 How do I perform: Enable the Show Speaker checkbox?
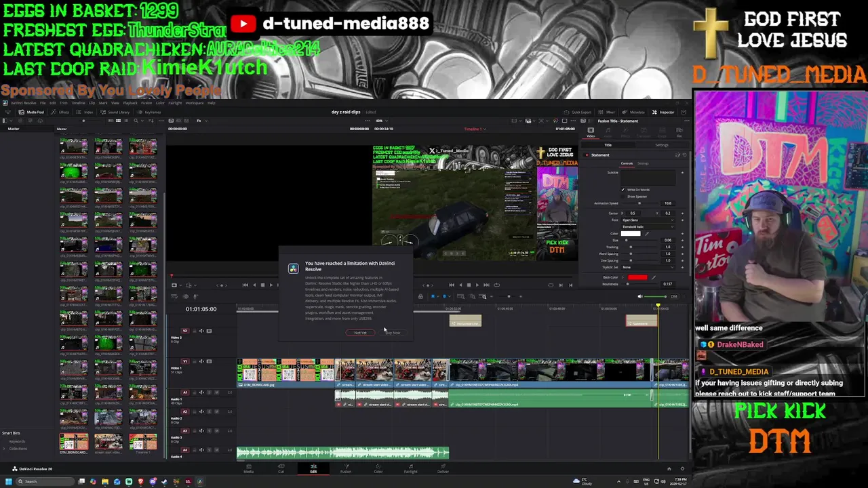click(x=623, y=197)
